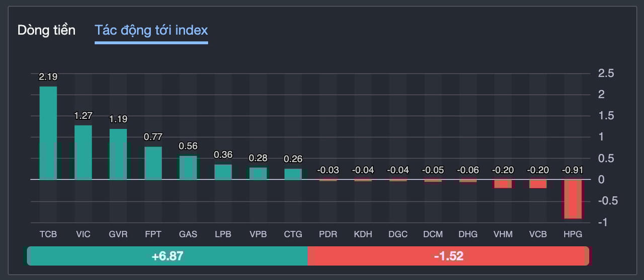This screenshot has height=280, width=644.
Task: Select the red VCB negative bar
Action: point(538,184)
